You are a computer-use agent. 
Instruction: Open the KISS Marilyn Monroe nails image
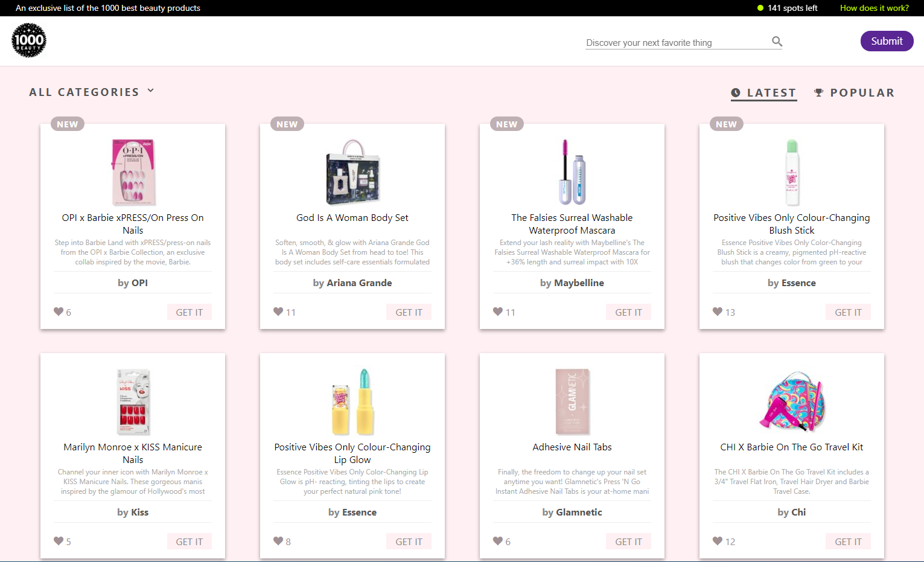coord(133,402)
